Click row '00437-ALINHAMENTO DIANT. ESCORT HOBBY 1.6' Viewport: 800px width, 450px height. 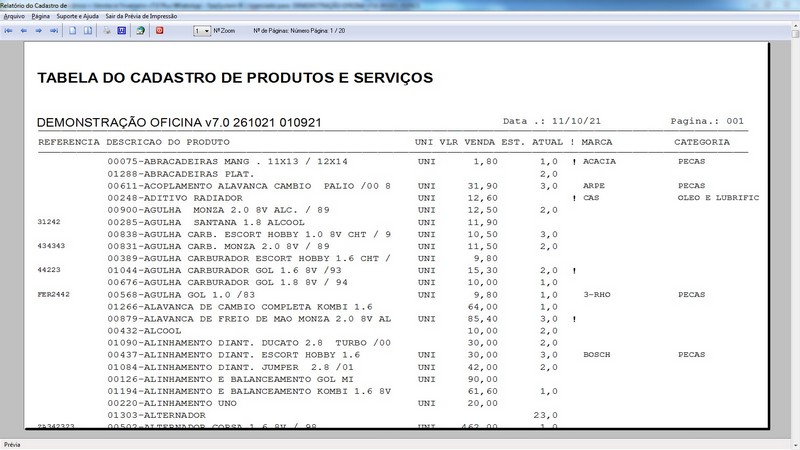(234, 354)
